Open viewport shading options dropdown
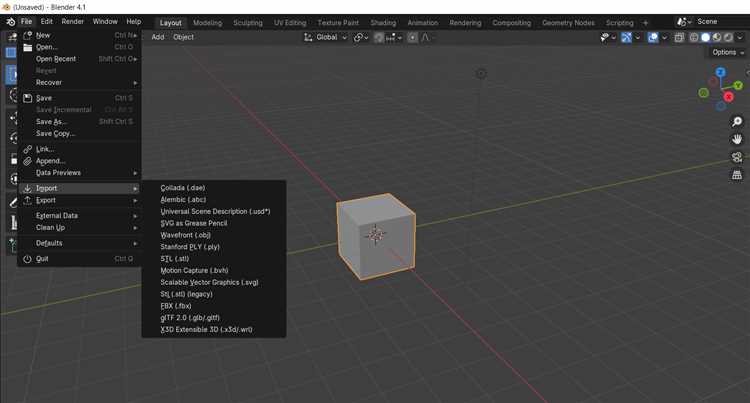 click(739, 37)
